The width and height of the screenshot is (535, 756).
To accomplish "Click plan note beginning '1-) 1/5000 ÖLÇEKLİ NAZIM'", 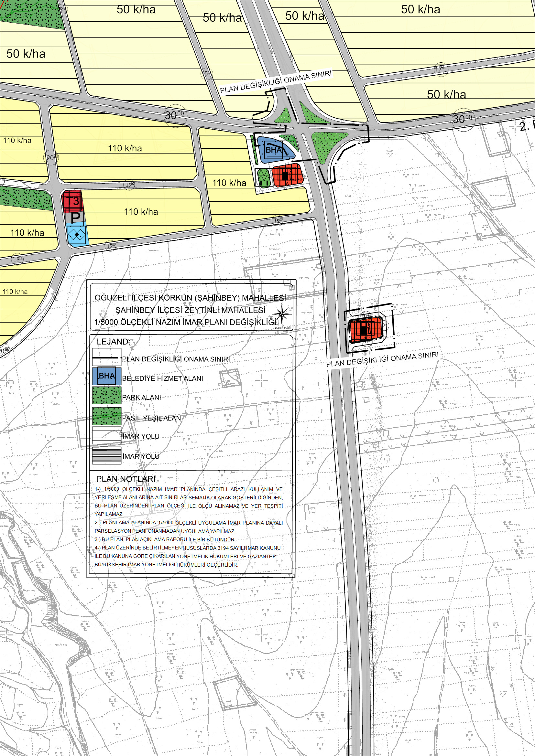I will 189,502.
